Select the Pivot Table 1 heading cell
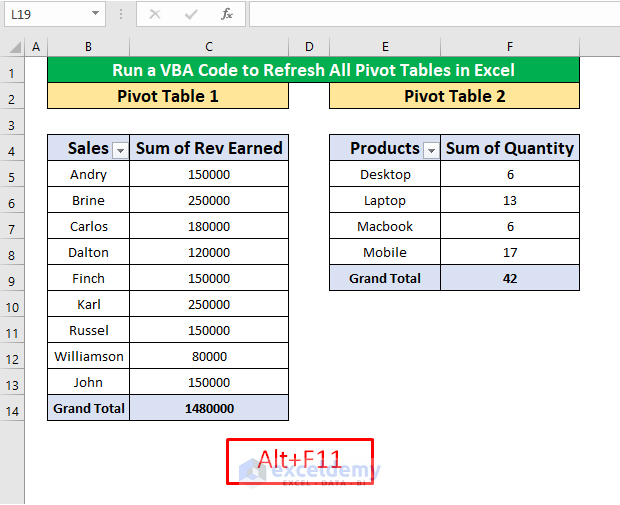The image size is (620, 505). 168,96
